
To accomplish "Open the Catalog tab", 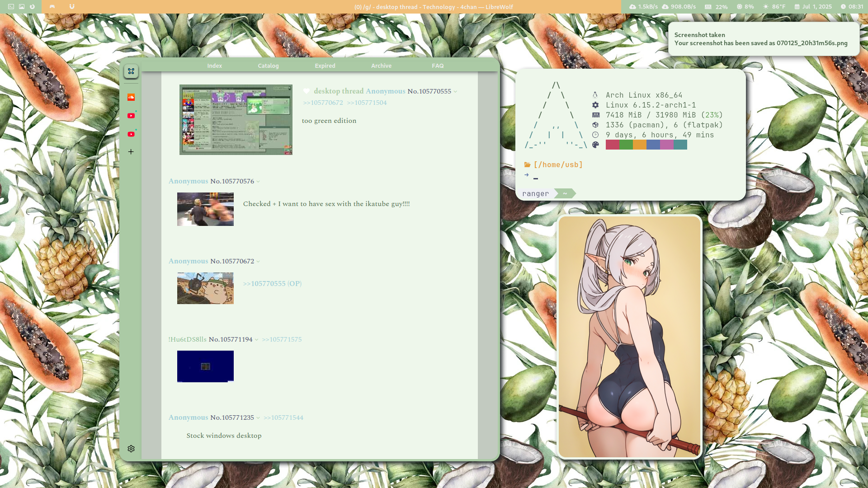I will click(268, 66).
